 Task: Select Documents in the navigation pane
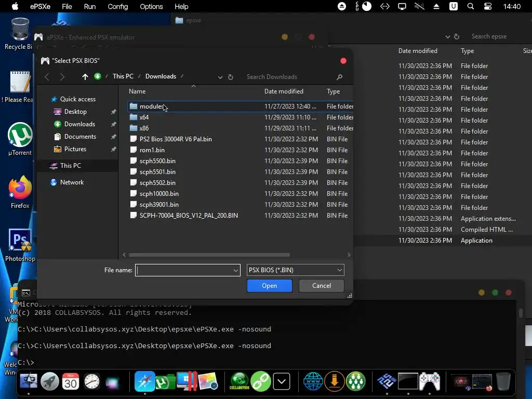tap(80, 137)
